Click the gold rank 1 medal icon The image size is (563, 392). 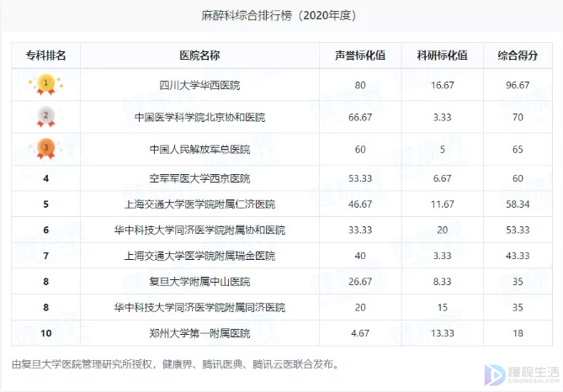(x=46, y=84)
